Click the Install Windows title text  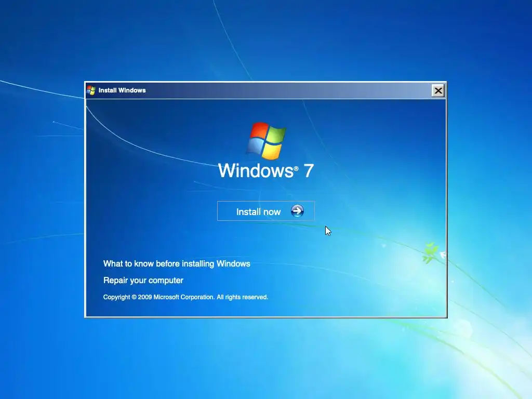click(x=122, y=90)
